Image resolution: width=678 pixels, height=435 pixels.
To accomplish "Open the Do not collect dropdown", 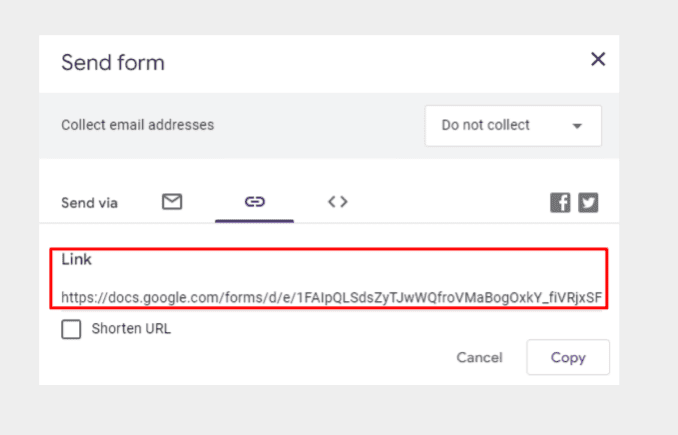I will pyautogui.click(x=513, y=126).
